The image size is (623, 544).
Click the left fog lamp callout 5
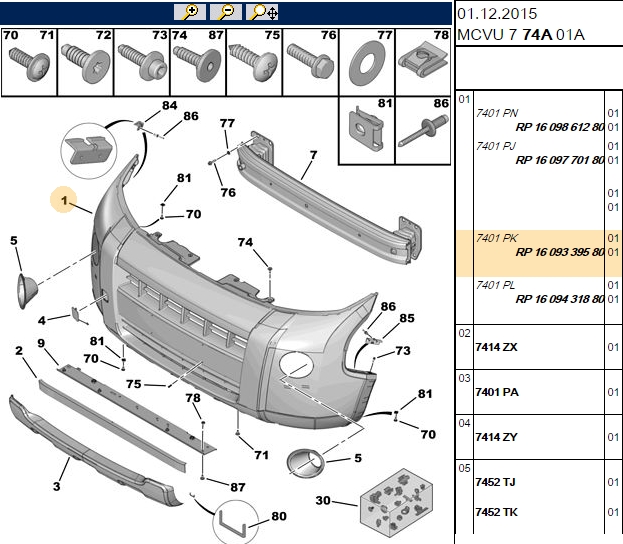pyautogui.click(x=14, y=240)
